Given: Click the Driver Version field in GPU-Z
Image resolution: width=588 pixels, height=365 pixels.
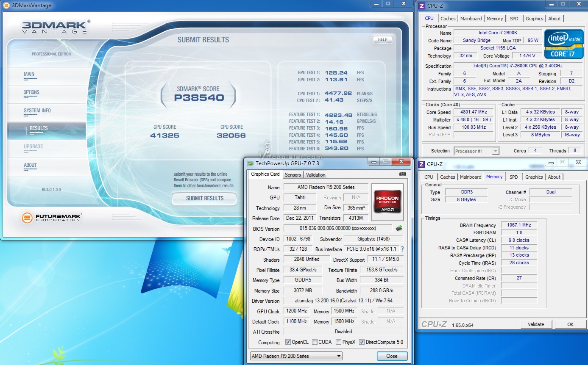Looking at the screenshot, I should pyautogui.click(x=343, y=301).
